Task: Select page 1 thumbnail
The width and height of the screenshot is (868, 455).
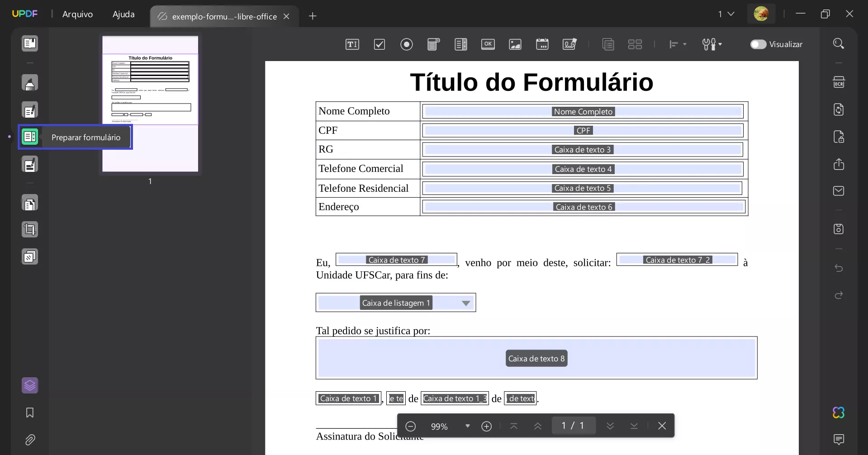Action: point(150,104)
